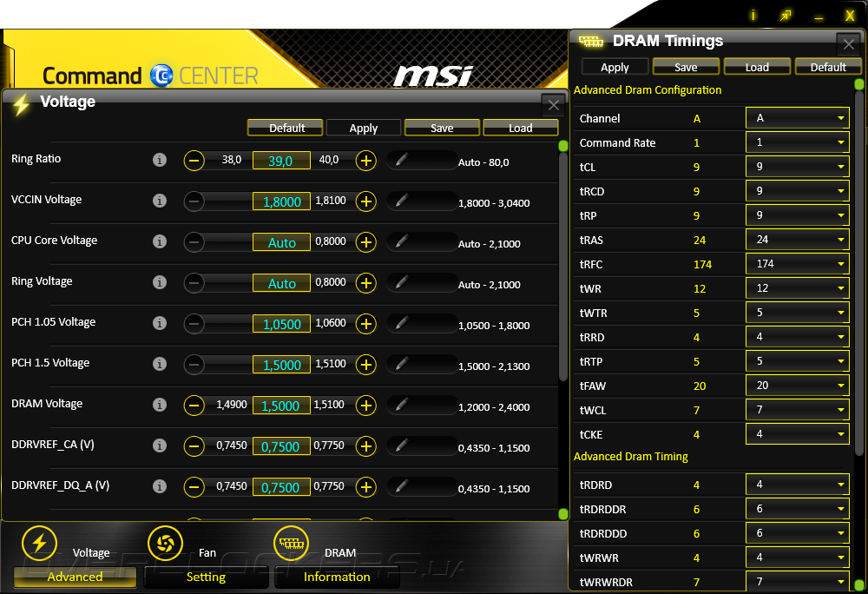Edit PCH 1.5 Voltage pencil icon
Image resolution: width=868 pixels, height=594 pixels.
pos(402,364)
